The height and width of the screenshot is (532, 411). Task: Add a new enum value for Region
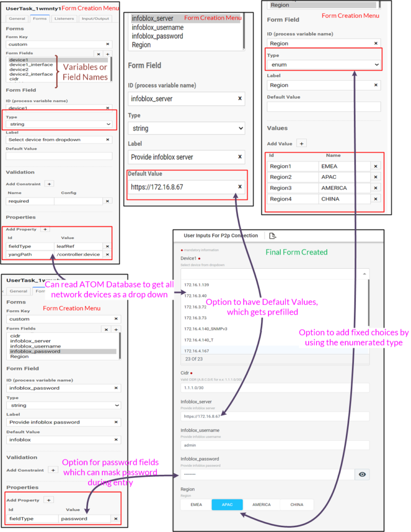click(302, 143)
